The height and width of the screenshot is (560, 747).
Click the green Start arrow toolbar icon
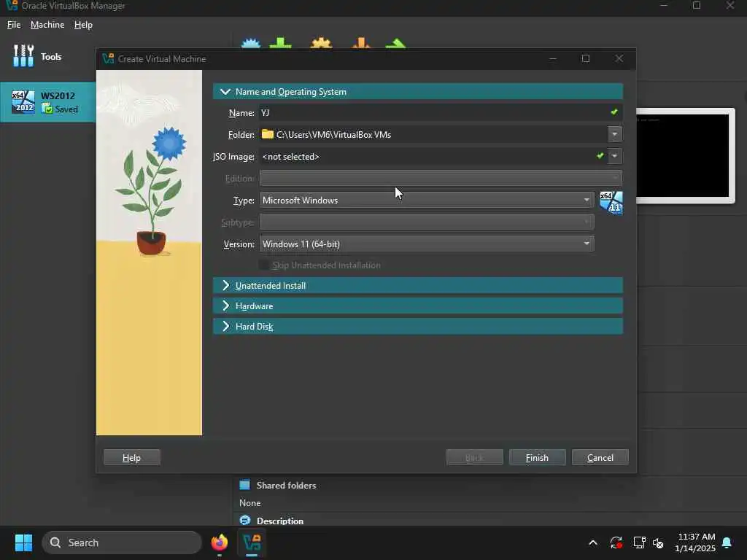tap(396, 43)
